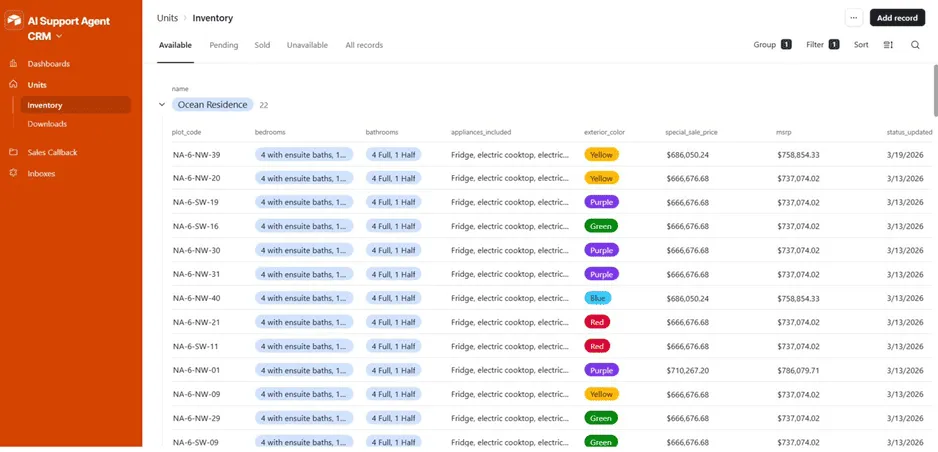
Task: Click the exterior_color column header
Action: (604, 132)
